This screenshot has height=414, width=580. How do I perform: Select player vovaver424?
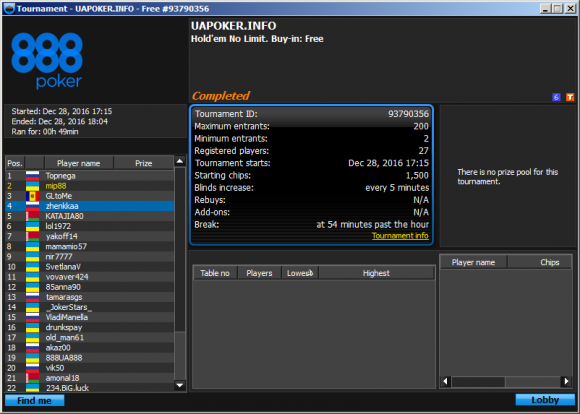[x=90, y=277]
